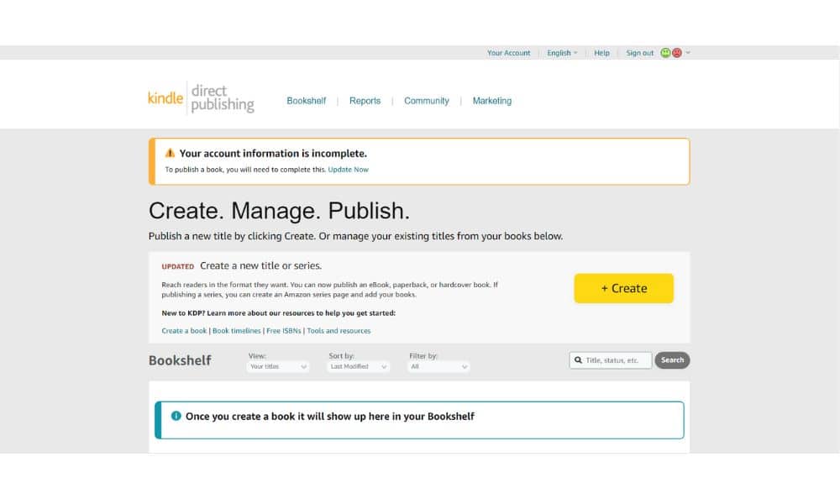
Task: Click Update Now link
Action: tap(349, 169)
